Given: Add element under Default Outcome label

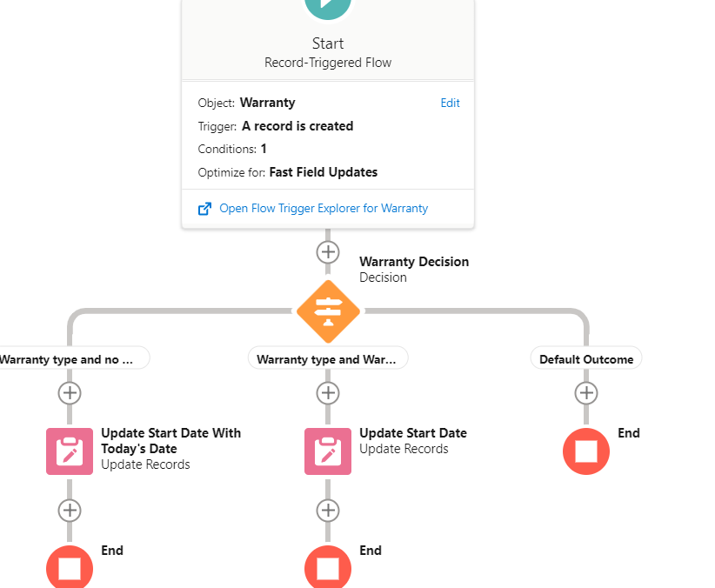Looking at the screenshot, I should pyautogui.click(x=586, y=393).
